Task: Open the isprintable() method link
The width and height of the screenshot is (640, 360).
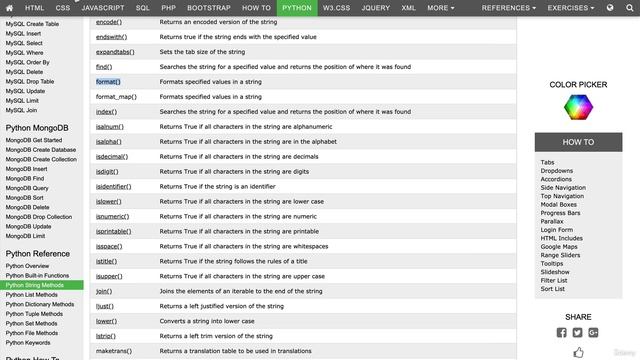Action: (113, 231)
